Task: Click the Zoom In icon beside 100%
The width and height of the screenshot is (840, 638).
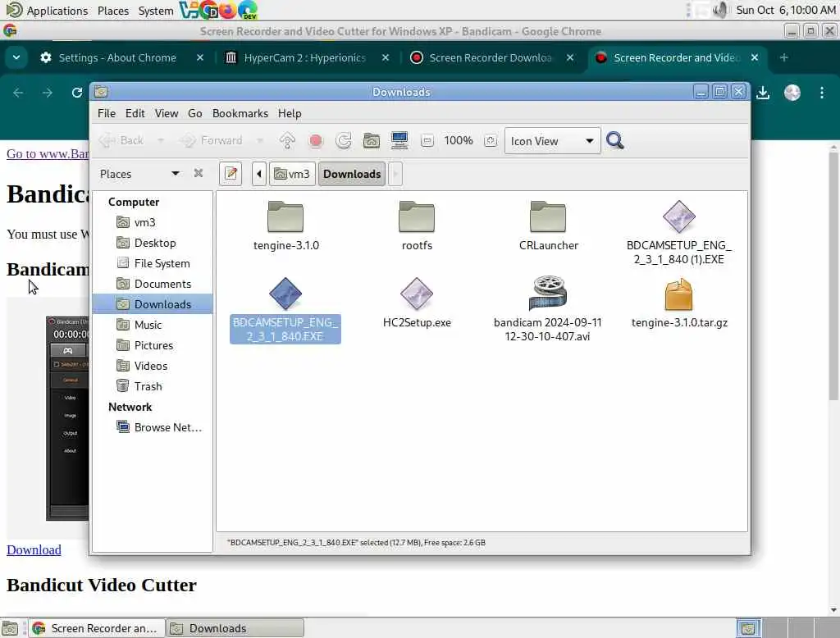Action: click(x=491, y=141)
